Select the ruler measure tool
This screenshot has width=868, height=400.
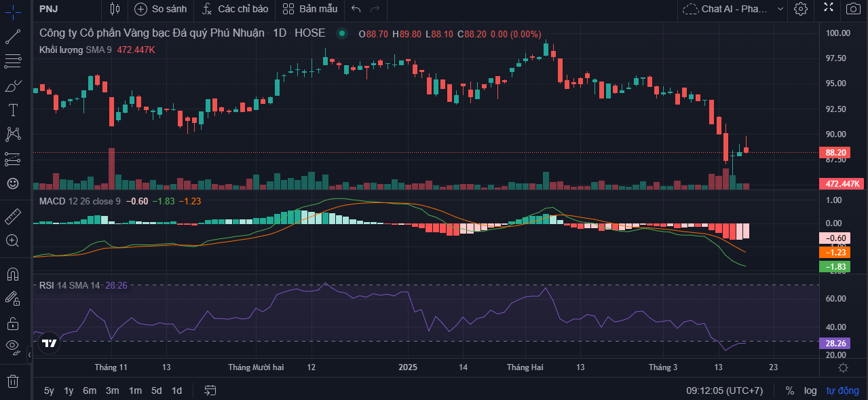click(12, 217)
